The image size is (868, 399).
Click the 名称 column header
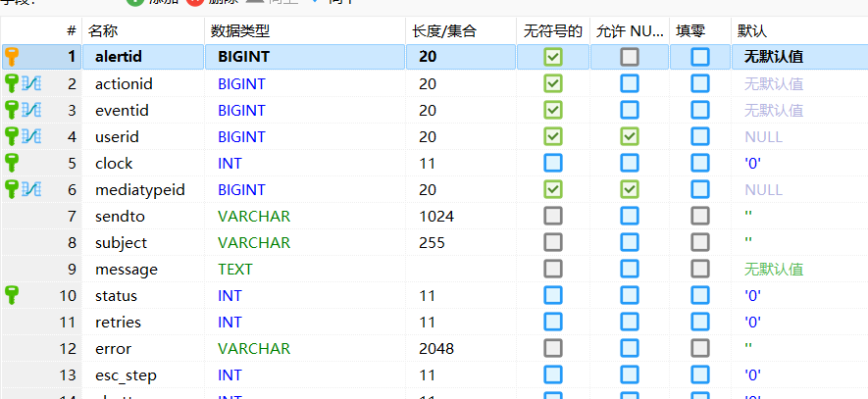pos(143,31)
